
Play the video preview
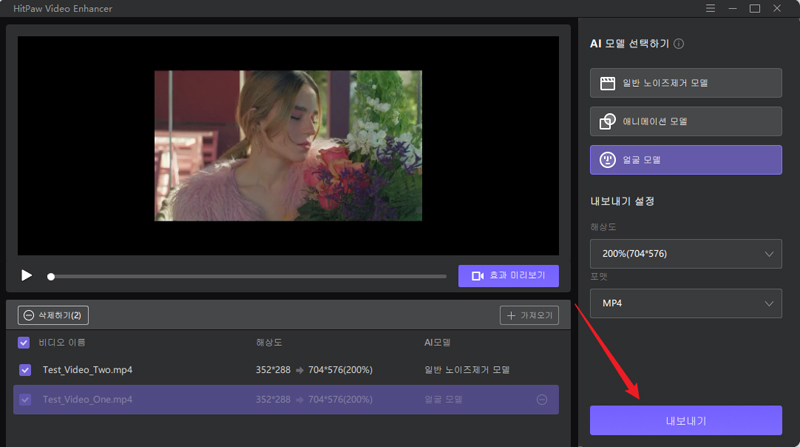(27, 276)
